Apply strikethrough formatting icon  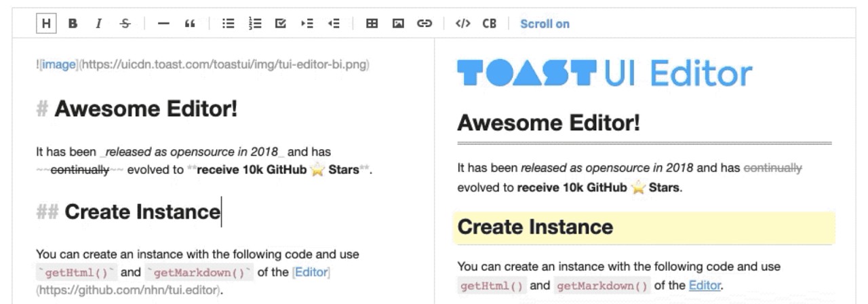pos(125,24)
